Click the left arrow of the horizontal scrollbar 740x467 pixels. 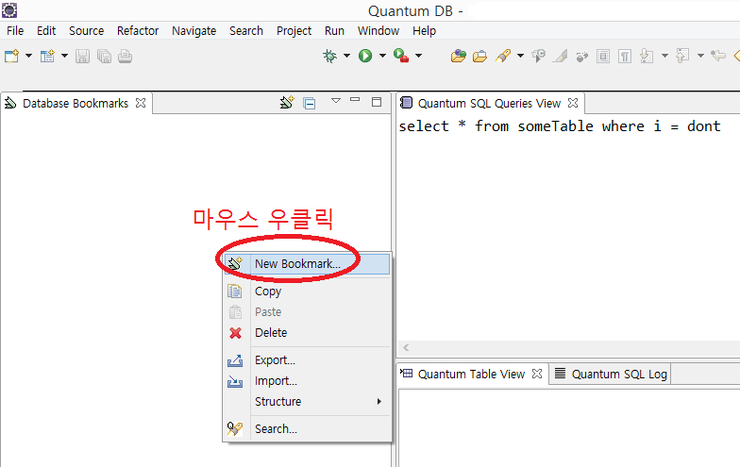pos(406,347)
